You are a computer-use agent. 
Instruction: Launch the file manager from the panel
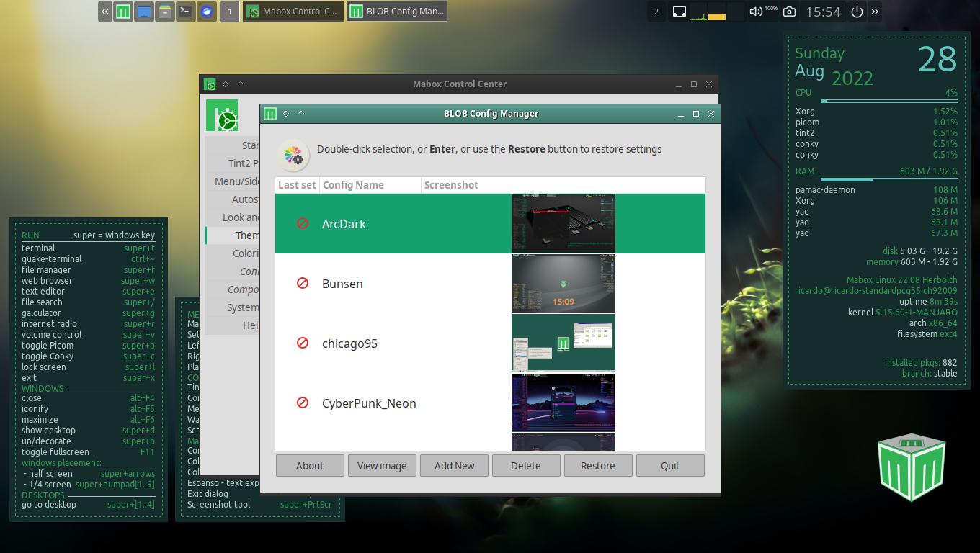(165, 12)
